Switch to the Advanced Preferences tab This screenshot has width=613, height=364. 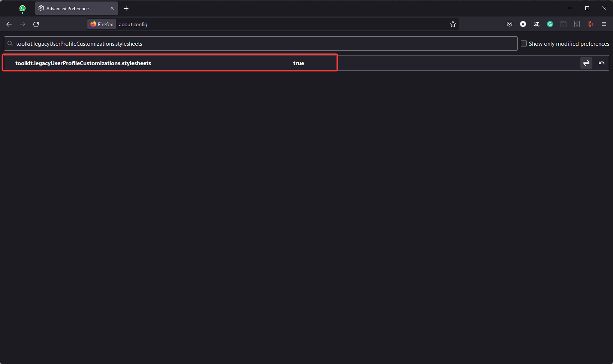71,8
